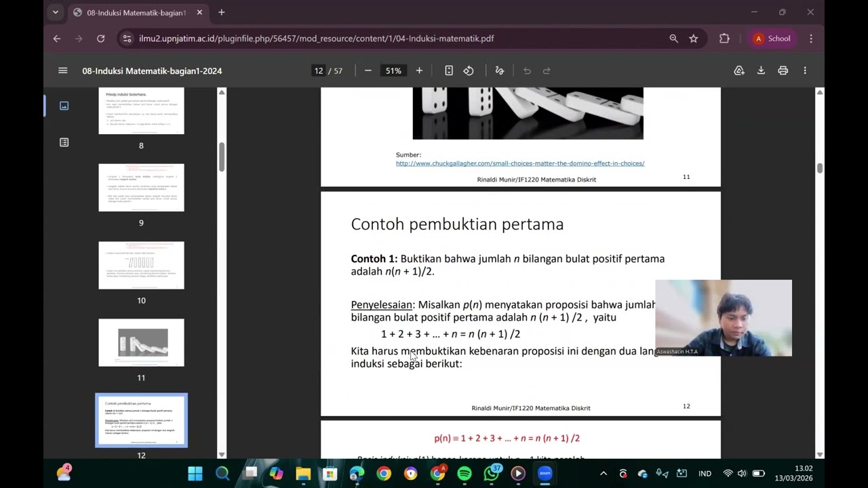Open the browser zoom magnifier icon

673,39
